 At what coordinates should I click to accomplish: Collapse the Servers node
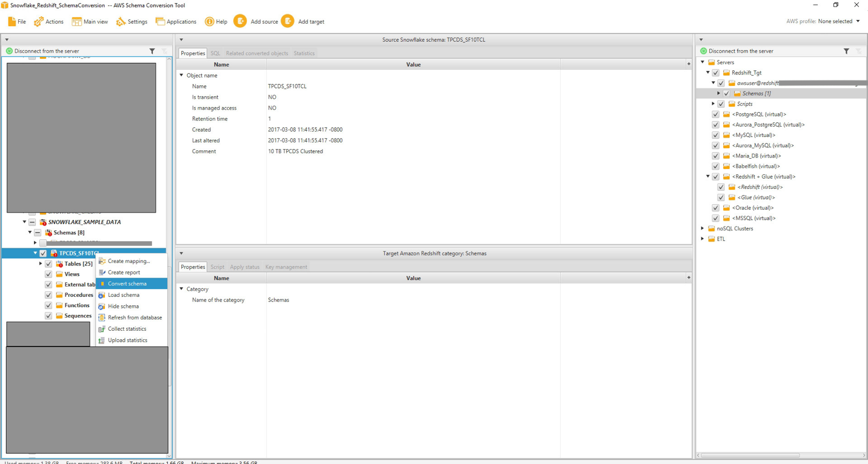[x=703, y=62]
